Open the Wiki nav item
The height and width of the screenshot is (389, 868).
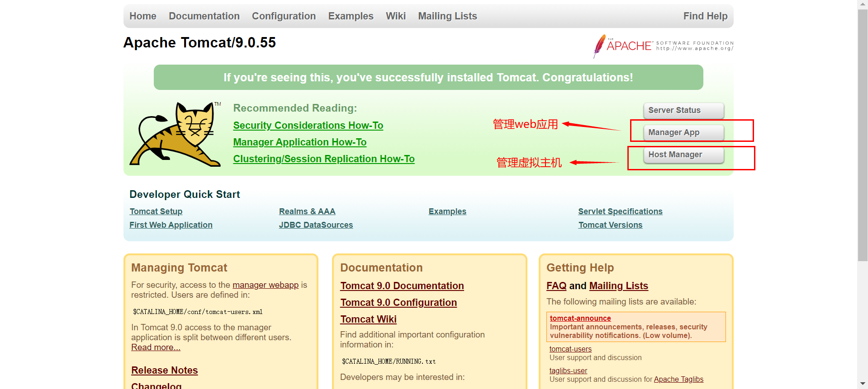[x=396, y=16]
